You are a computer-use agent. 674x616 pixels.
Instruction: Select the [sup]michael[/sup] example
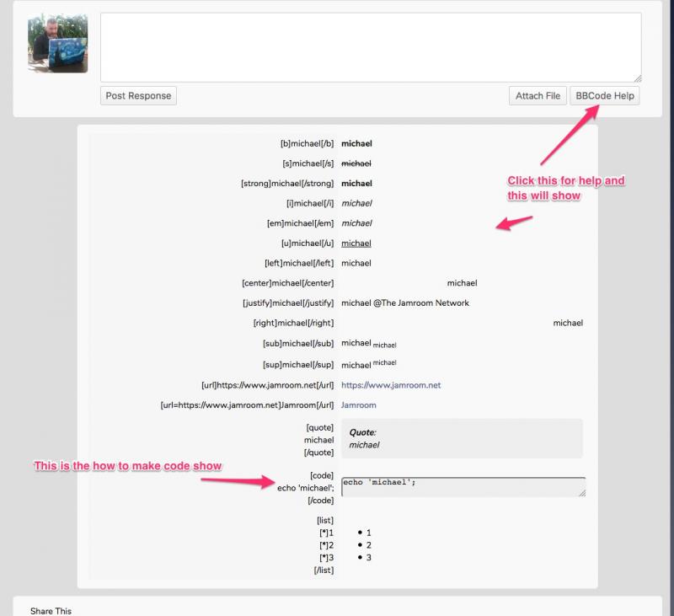coord(298,365)
